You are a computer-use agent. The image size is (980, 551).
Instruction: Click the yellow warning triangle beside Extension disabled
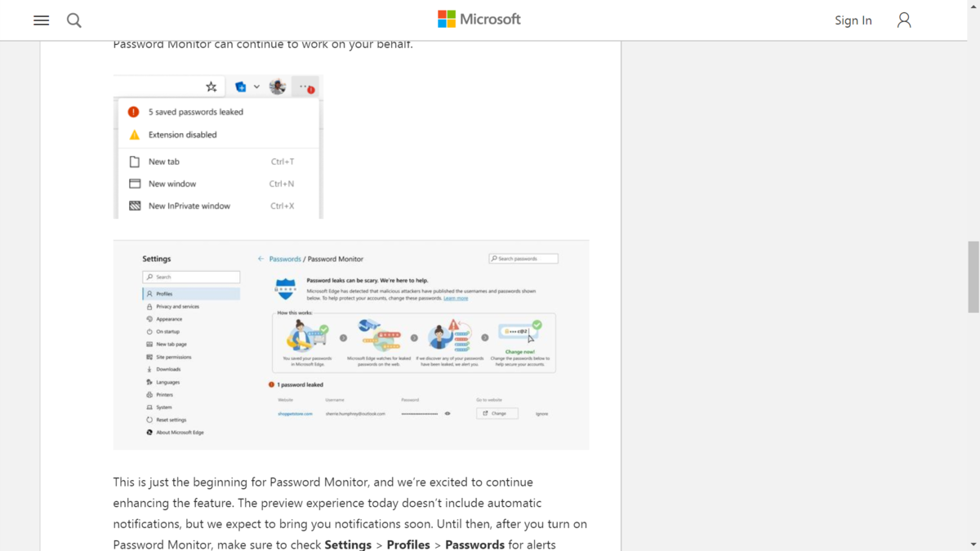(135, 135)
